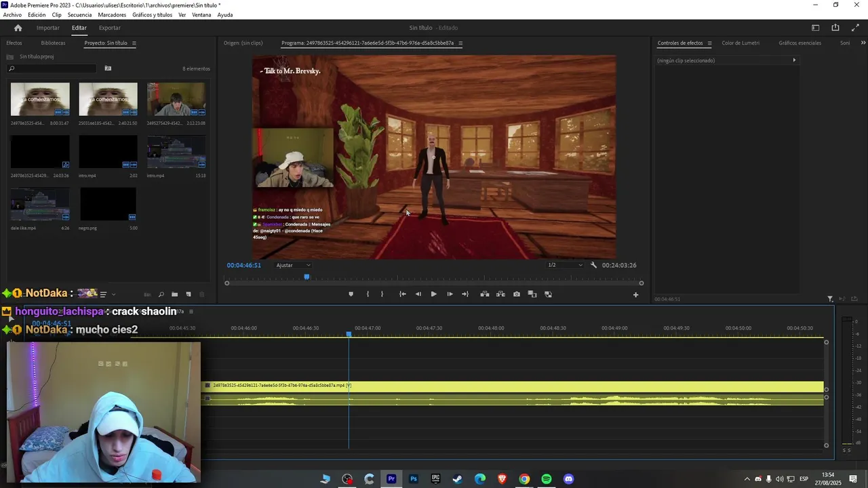Open the Proyecto panel menu icon

click(134, 43)
